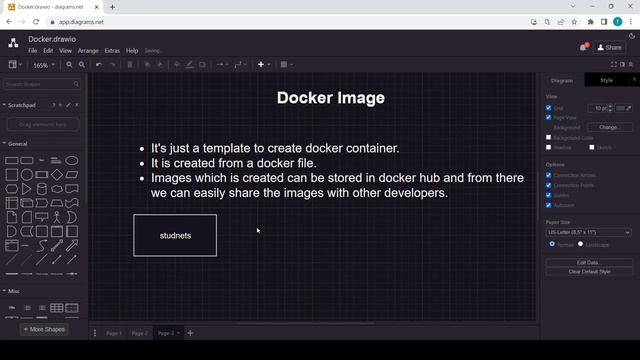Open the Paper Size US-Letter dropdown

point(589,232)
